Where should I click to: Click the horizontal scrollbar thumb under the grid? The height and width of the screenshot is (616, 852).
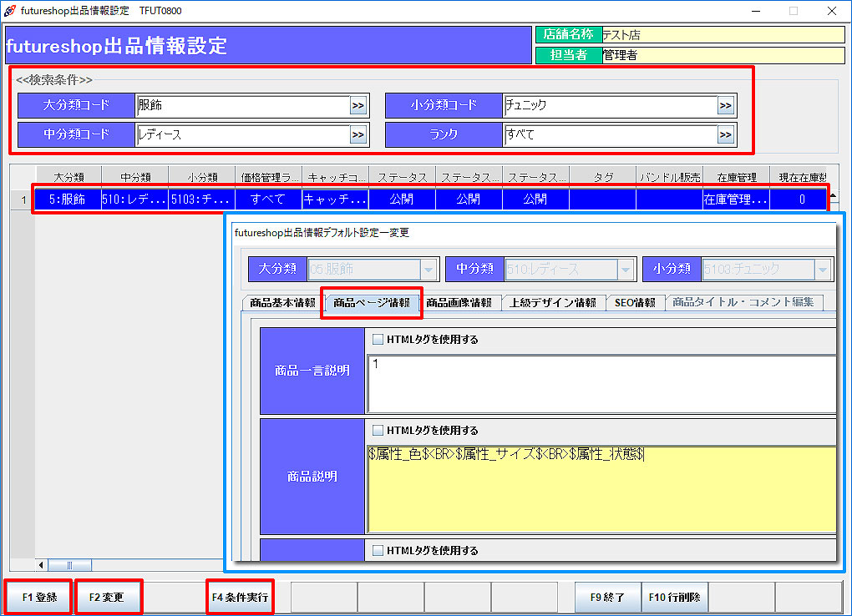69,565
